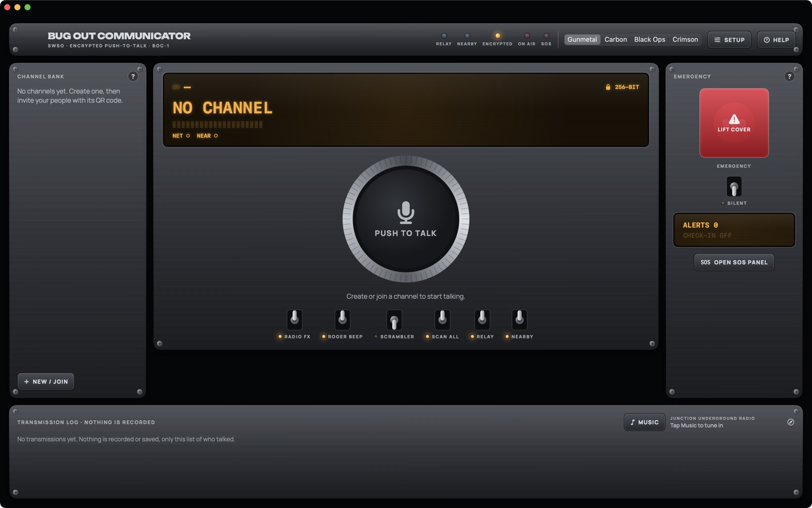Click the 'No transmissions yet' log message

pos(126,439)
